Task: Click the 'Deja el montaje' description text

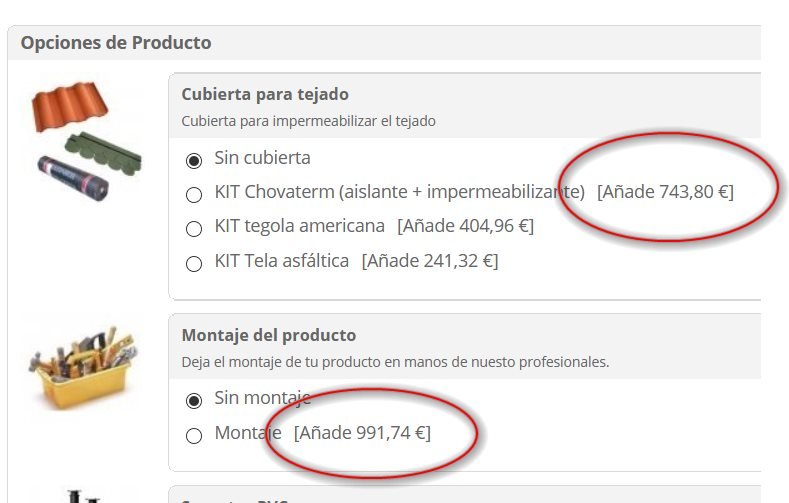Action: click(395, 361)
